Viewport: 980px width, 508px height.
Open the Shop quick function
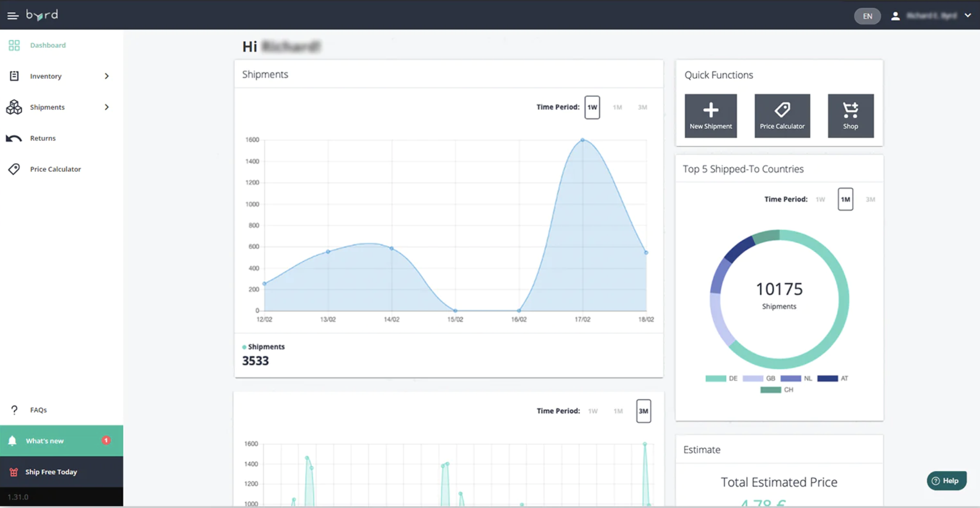pos(851,116)
